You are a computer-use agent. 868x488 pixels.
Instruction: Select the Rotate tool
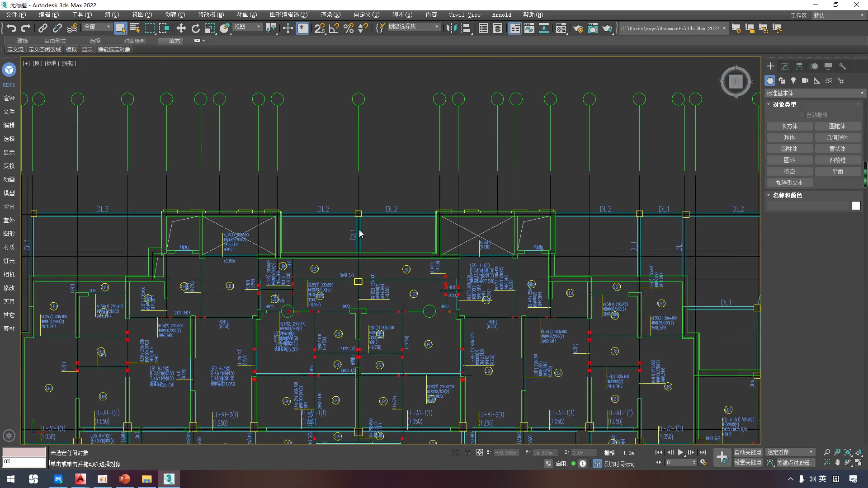point(195,28)
